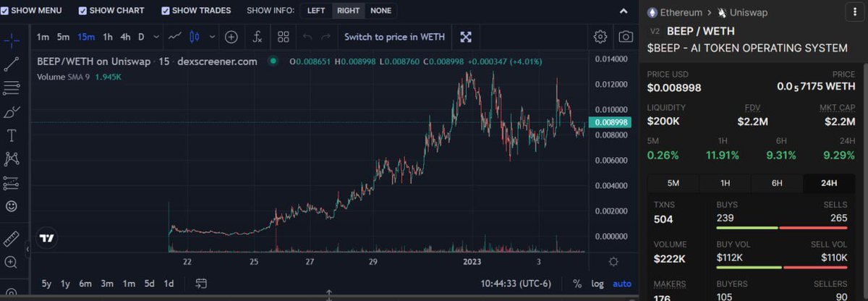Select the brush drawing tool
The width and height of the screenshot is (868, 301).
point(12,112)
